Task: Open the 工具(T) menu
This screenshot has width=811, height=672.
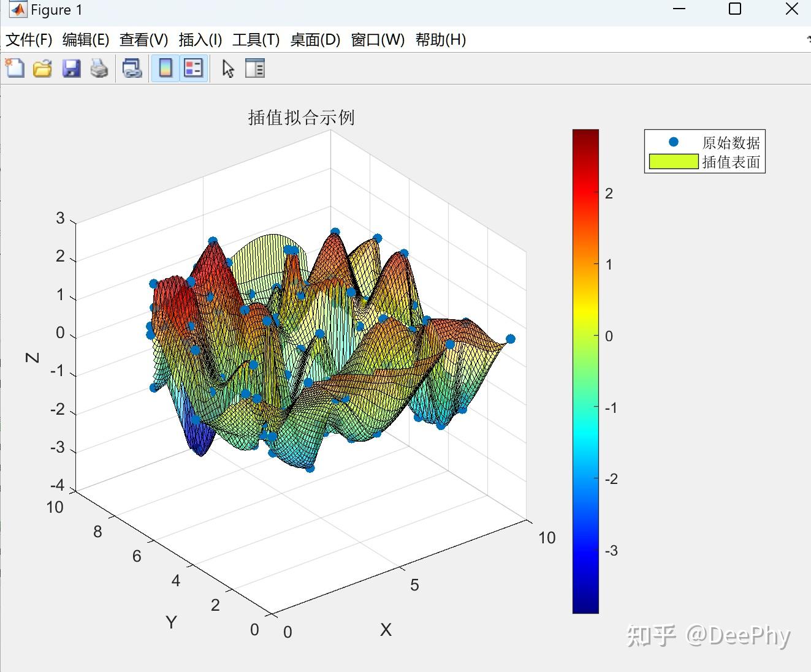Action: point(256,40)
